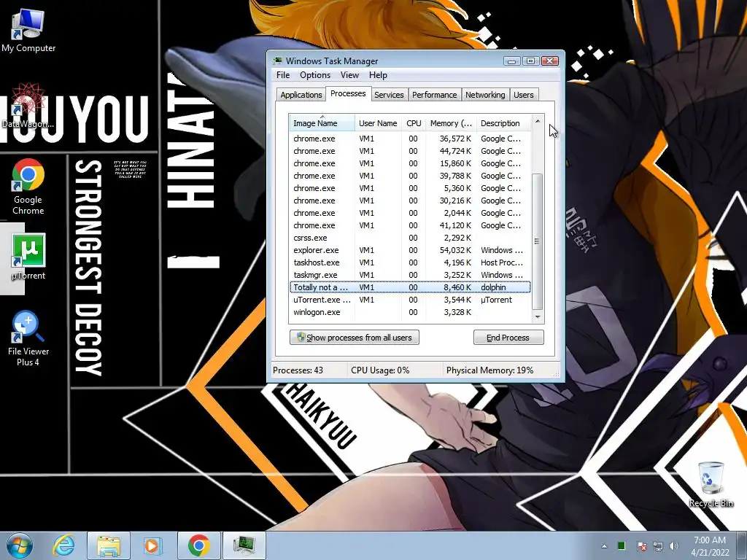Select chrome.exe row using 36,572 K

[x=410, y=139]
